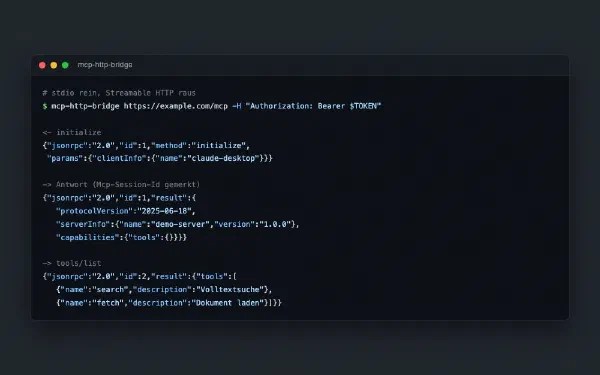Click the comment '# stdio rein, Streamable HTTP raus'
Image resolution: width=600 pixels, height=375 pixels.
coord(119,93)
